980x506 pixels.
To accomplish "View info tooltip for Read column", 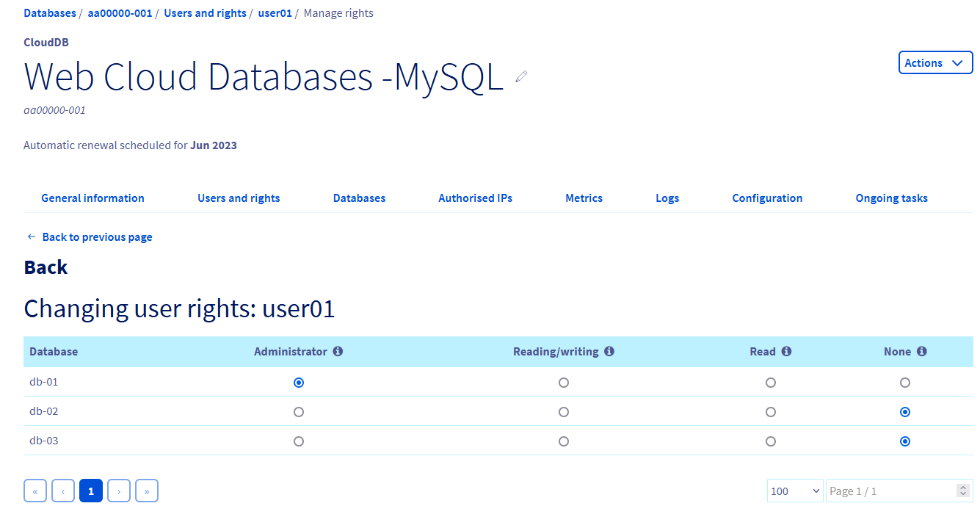I will [x=788, y=351].
